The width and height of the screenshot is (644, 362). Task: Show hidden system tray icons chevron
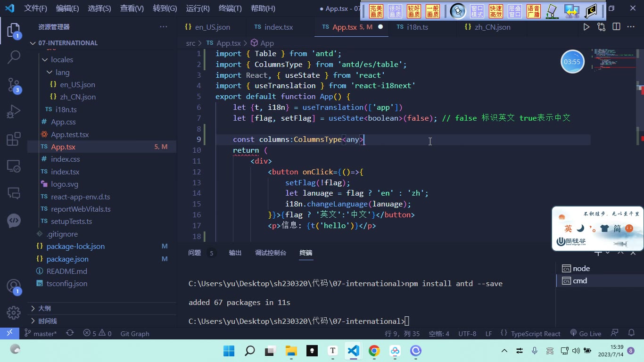(x=504, y=351)
